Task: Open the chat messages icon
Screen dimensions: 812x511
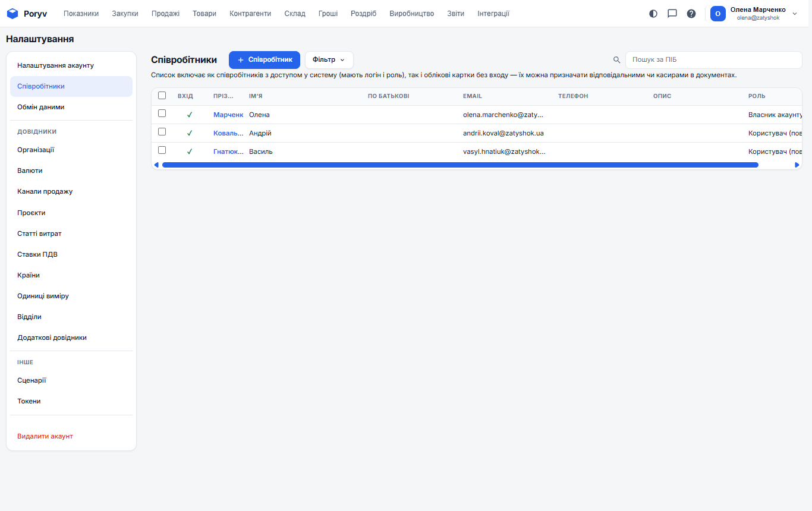Action: pyautogui.click(x=672, y=13)
